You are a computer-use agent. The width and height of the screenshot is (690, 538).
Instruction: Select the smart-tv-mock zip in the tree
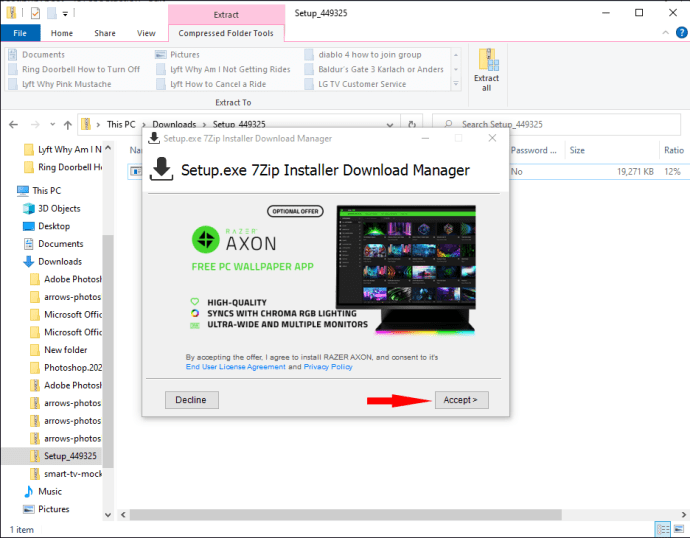(66, 474)
